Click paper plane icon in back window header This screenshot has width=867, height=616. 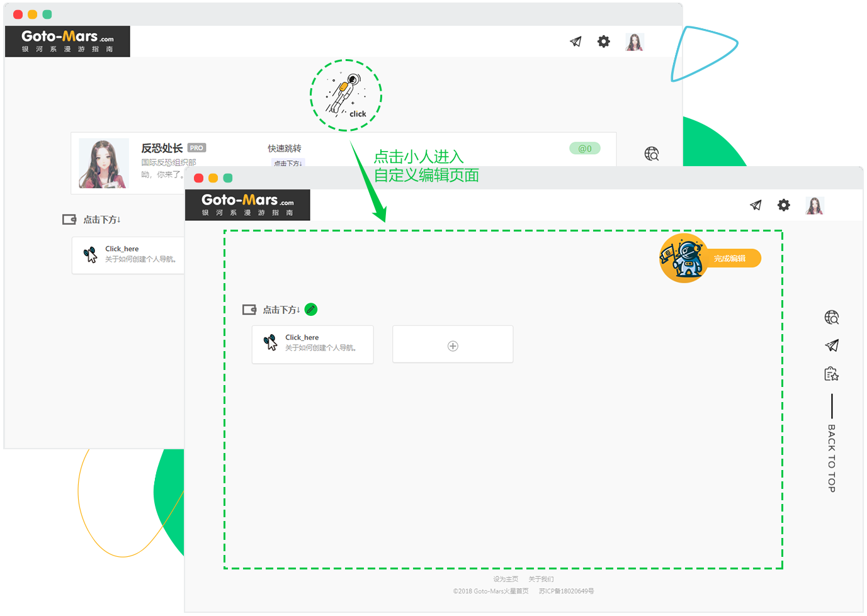575,42
